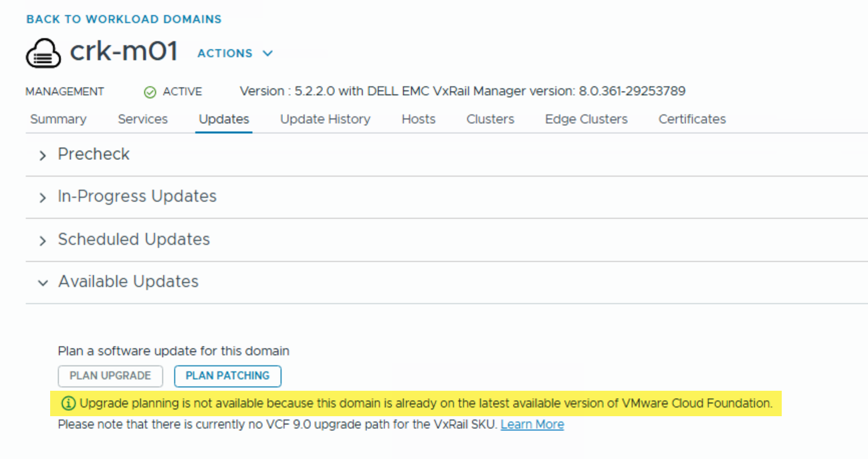Switch to the Clusters tab
This screenshot has height=459, width=868.
coord(490,119)
